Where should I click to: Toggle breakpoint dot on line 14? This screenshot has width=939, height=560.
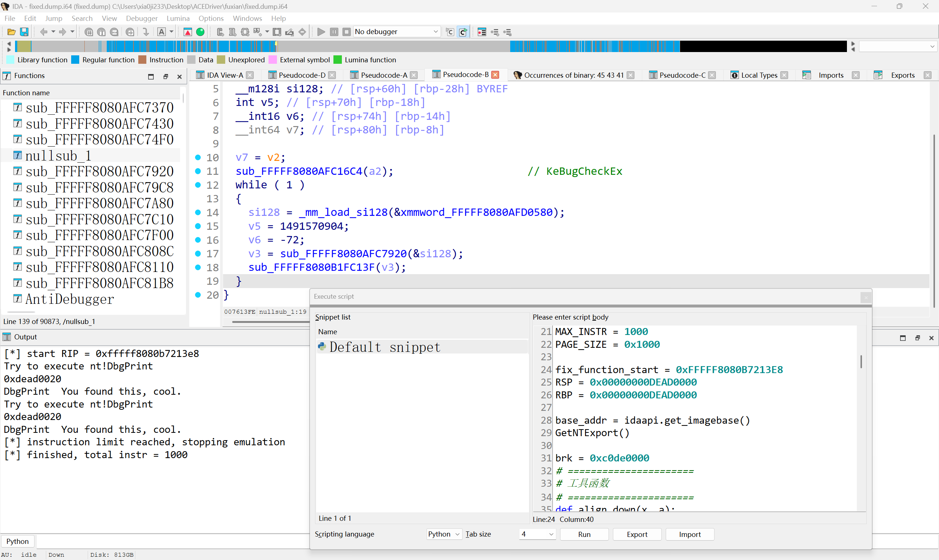click(x=198, y=213)
